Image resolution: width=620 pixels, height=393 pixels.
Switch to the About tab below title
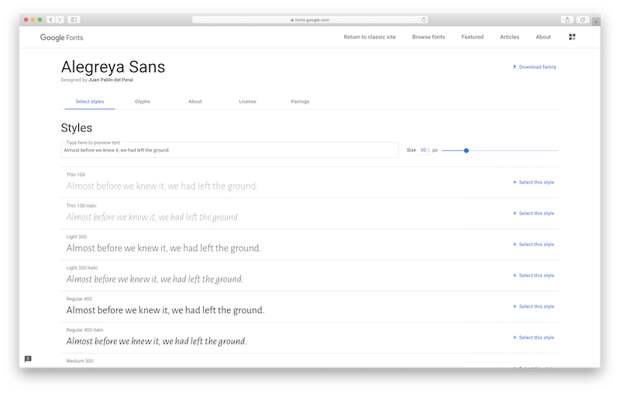195,102
